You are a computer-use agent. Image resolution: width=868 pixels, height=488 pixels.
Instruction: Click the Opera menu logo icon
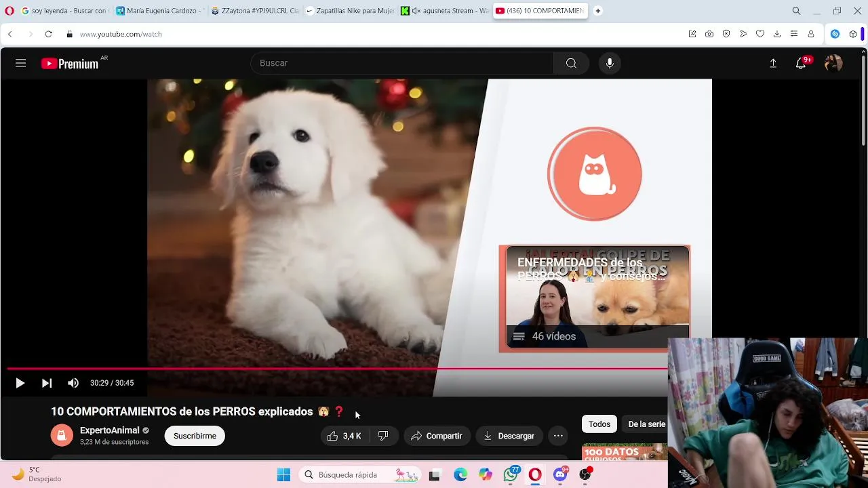[9, 11]
